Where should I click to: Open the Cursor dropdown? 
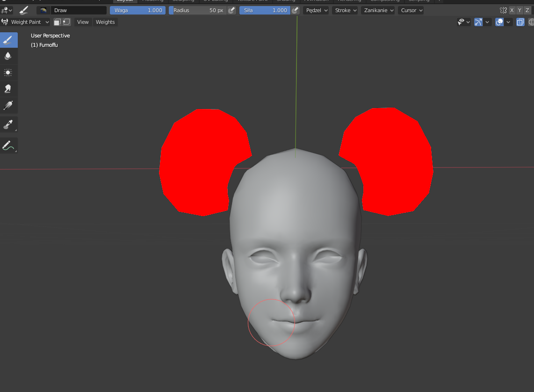[411, 10]
